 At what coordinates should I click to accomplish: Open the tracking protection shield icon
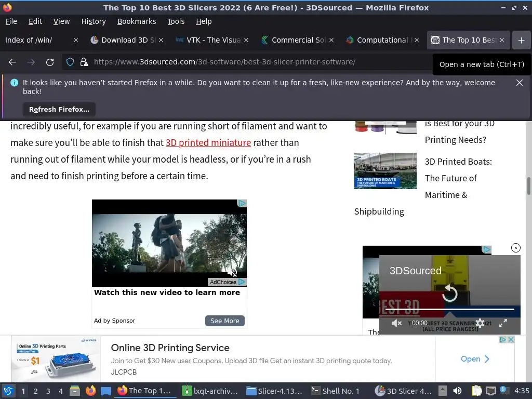click(70, 62)
